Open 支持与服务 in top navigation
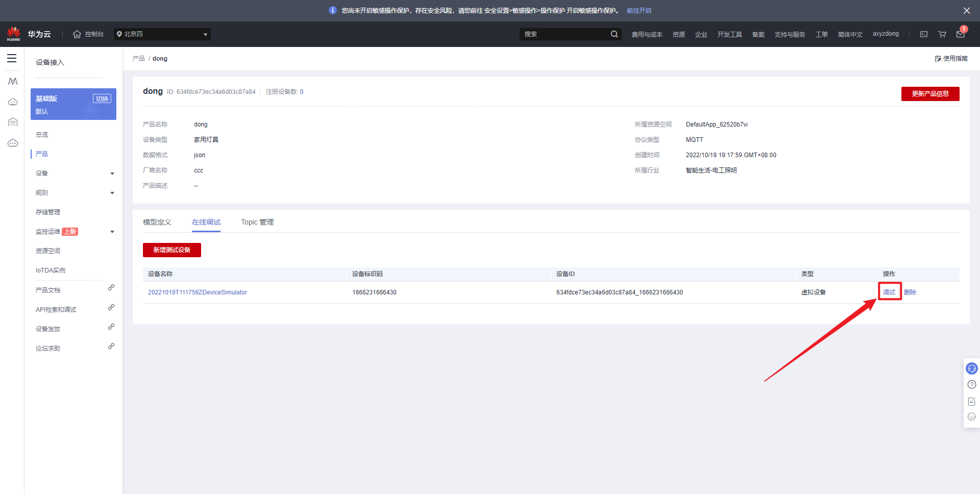980x494 pixels. (790, 34)
